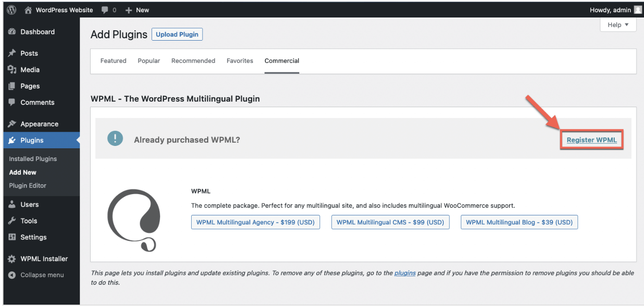Open the plugins hyperlink in the footer note
Screen dimensions: 644x307
(405, 273)
